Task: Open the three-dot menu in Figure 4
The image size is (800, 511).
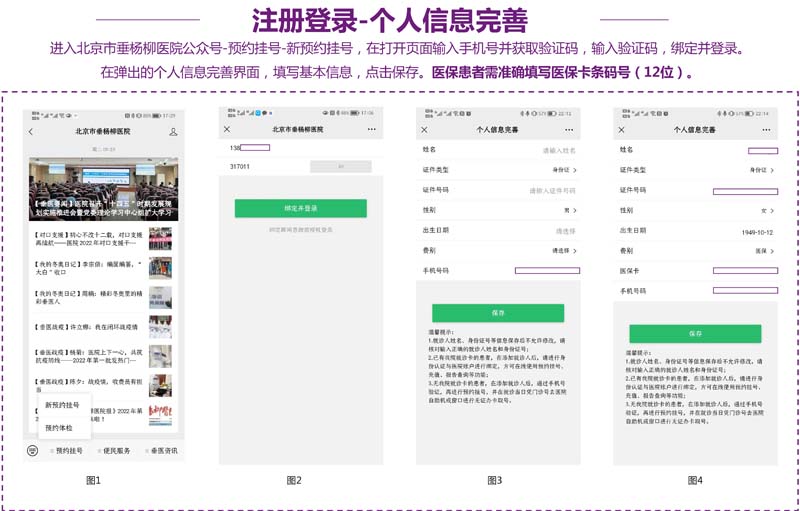Action: pos(766,130)
